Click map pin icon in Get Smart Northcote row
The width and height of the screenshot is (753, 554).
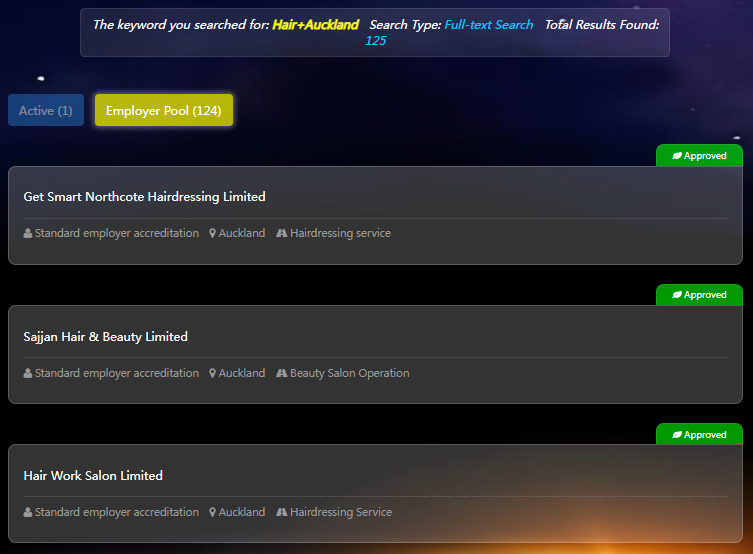212,233
